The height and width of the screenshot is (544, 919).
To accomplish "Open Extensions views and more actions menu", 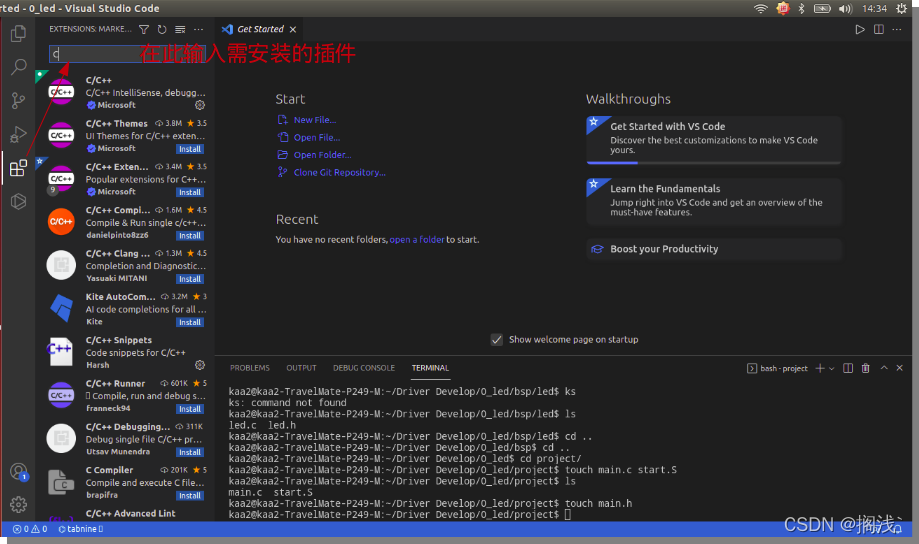I will click(x=199, y=29).
